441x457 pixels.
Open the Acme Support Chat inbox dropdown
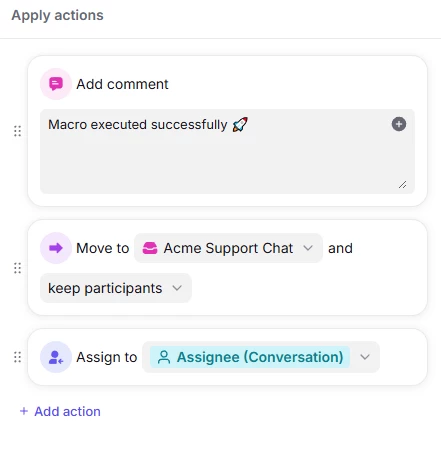228,248
